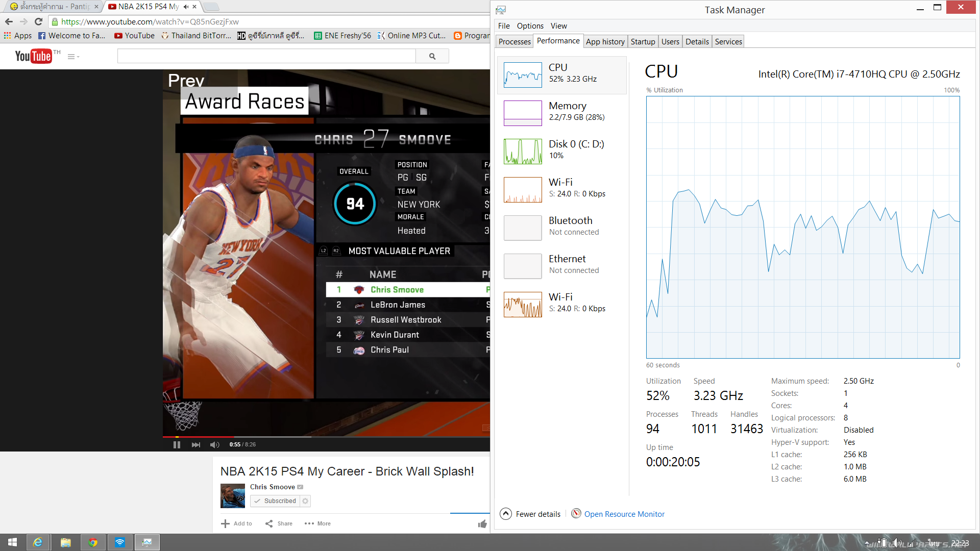
Task: Click the Task Manager title icon
Action: [501, 10]
